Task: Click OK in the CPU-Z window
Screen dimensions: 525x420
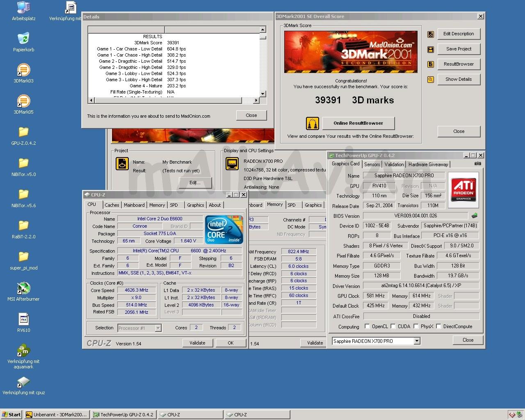Action: point(231,343)
